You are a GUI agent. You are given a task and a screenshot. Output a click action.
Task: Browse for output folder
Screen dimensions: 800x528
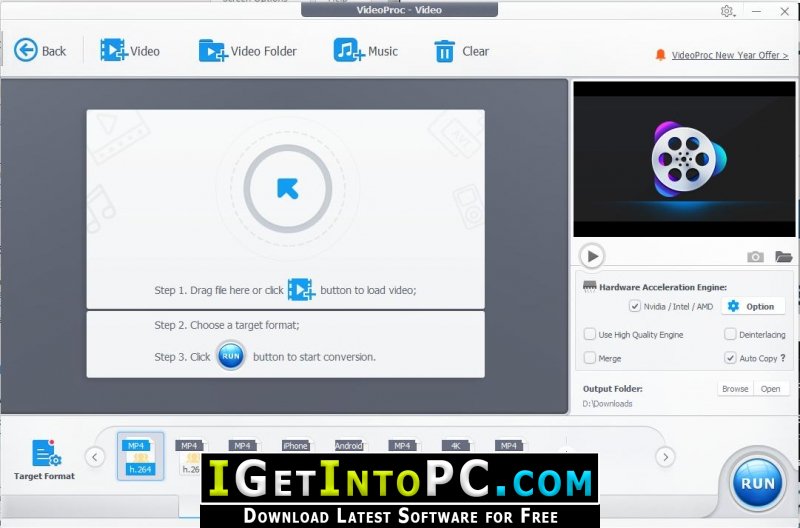click(x=735, y=388)
